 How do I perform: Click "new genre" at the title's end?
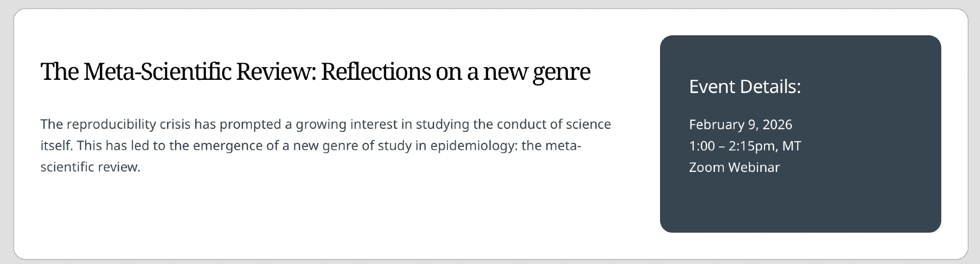[536, 72]
